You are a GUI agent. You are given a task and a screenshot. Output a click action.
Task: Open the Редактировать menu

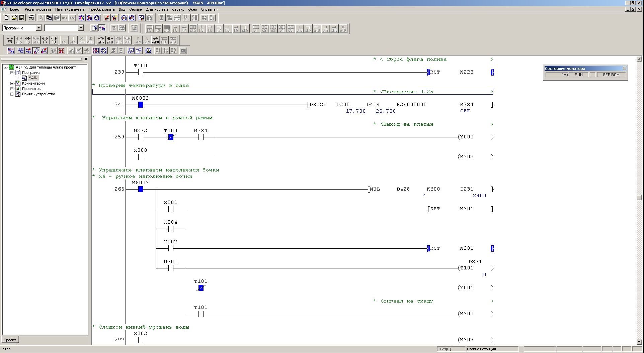38,9
